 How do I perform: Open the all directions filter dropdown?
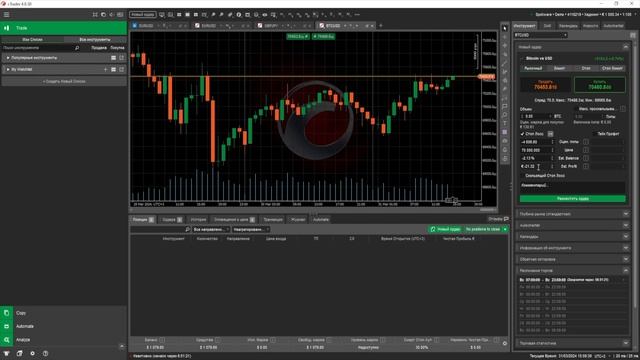click(x=211, y=229)
